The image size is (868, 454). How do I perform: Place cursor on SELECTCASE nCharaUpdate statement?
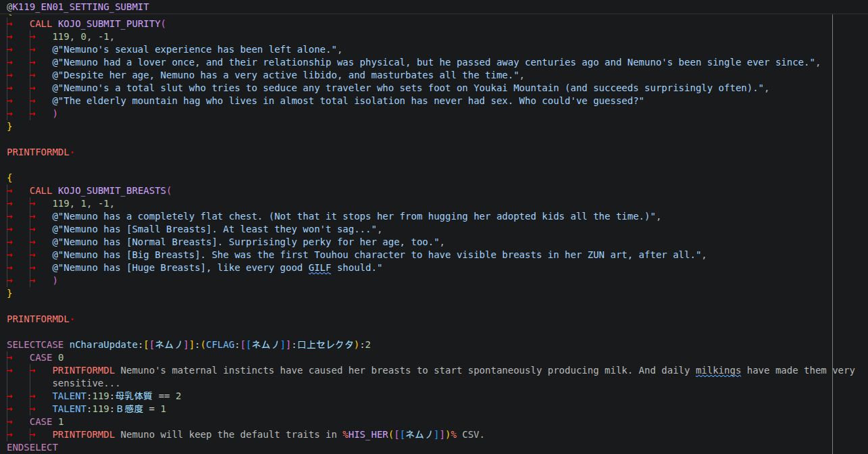point(188,345)
